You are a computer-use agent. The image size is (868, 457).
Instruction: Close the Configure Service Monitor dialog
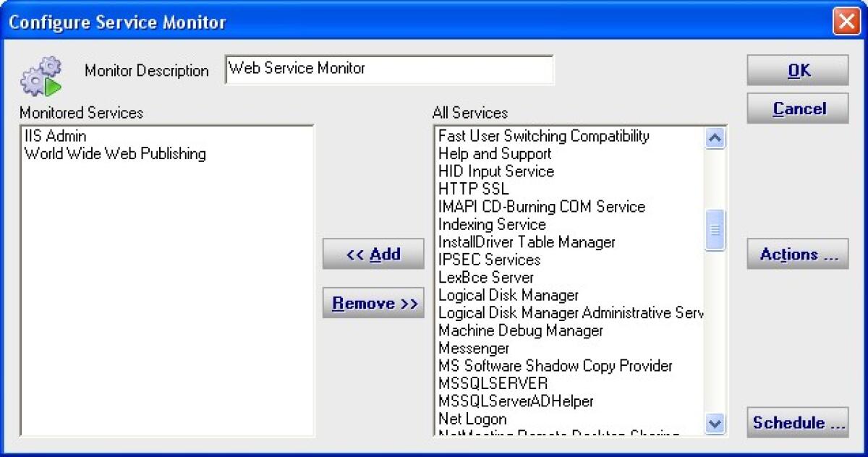coord(846,21)
